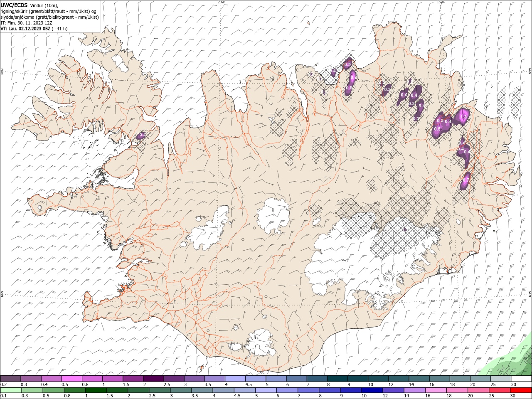This screenshot has width=532, height=399.
Task: Click the '20W' longitude label at top
Action: pos(221,2)
